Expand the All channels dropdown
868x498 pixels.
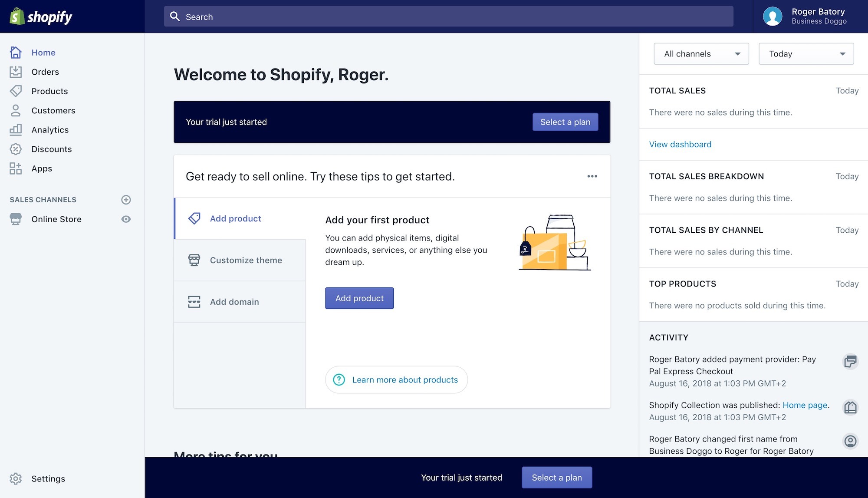tap(701, 54)
